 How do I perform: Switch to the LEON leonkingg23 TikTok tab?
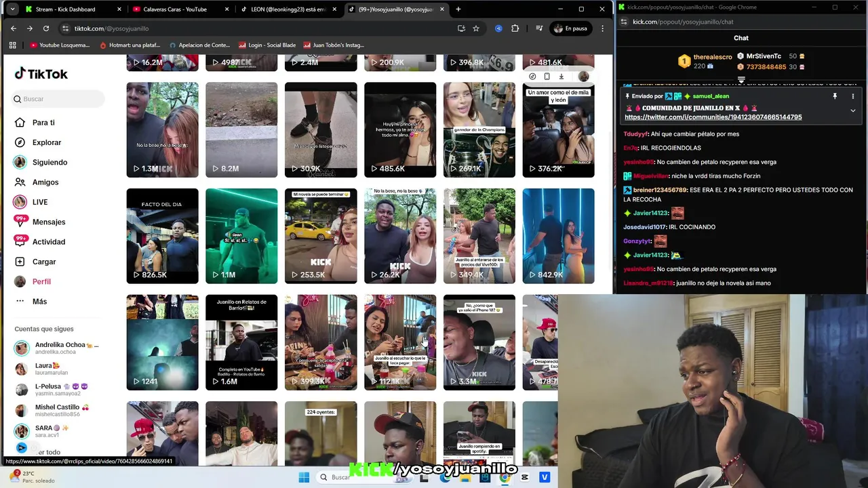click(288, 9)
